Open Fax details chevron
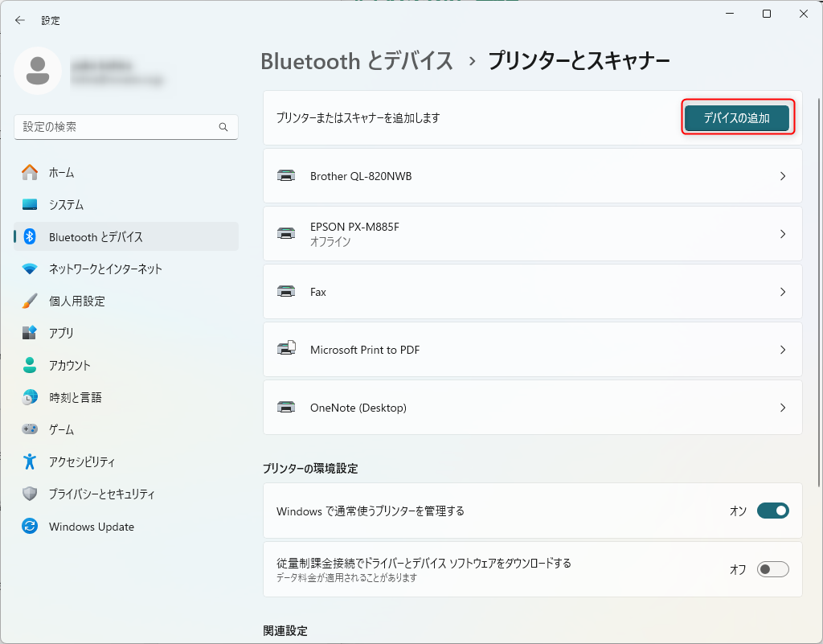823x644 pixels. [x=783, y=292]
